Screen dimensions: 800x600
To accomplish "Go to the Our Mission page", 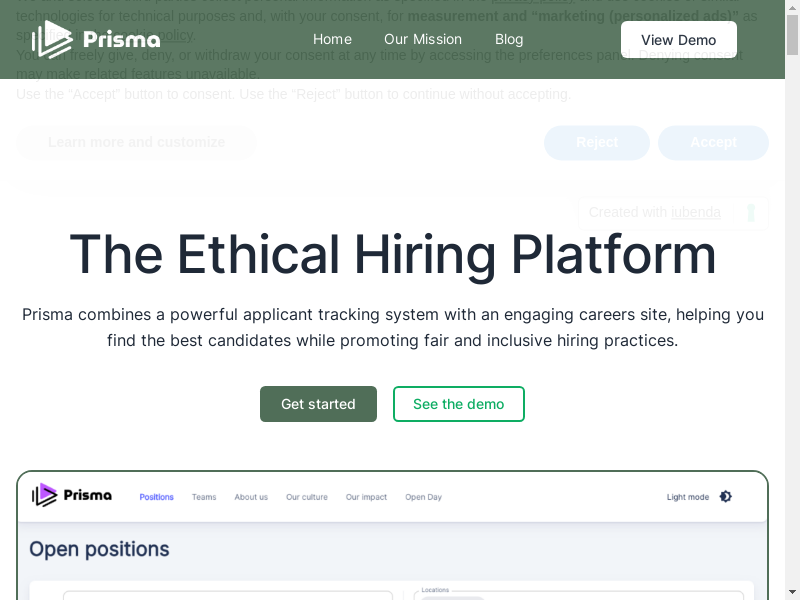I will pyautogui.click(x=423, y=39).
